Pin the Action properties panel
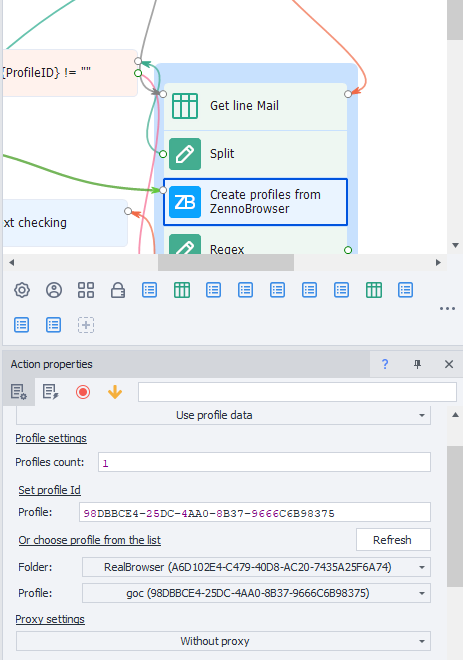Screen dimensions: 463x660 pyautogui.click(x=417, y=364)
